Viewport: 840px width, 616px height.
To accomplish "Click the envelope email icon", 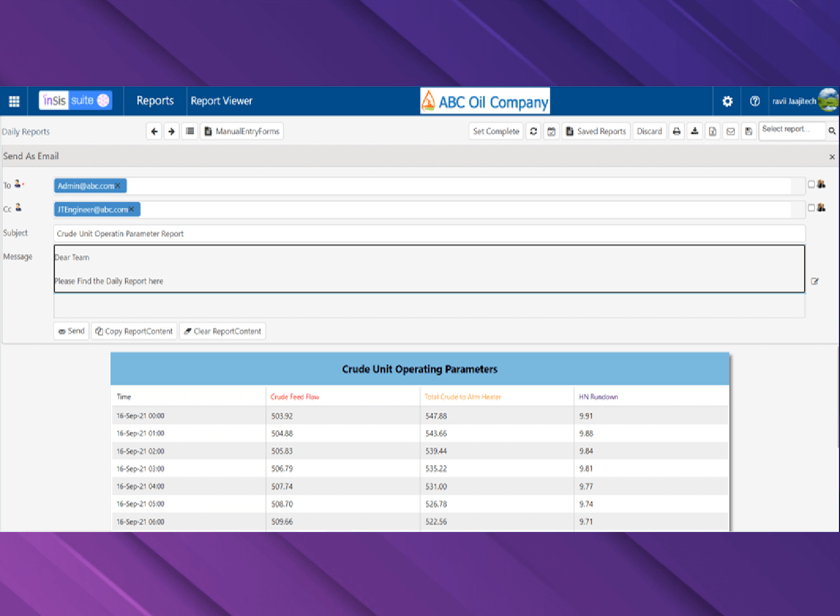I will tap(730, 131).
